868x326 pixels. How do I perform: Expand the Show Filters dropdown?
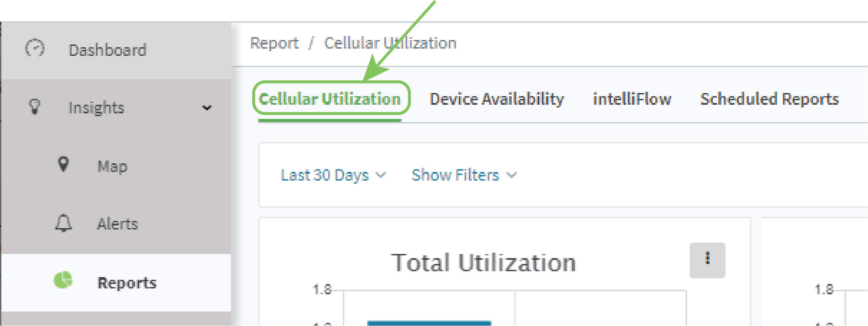[x=464, y=175]
